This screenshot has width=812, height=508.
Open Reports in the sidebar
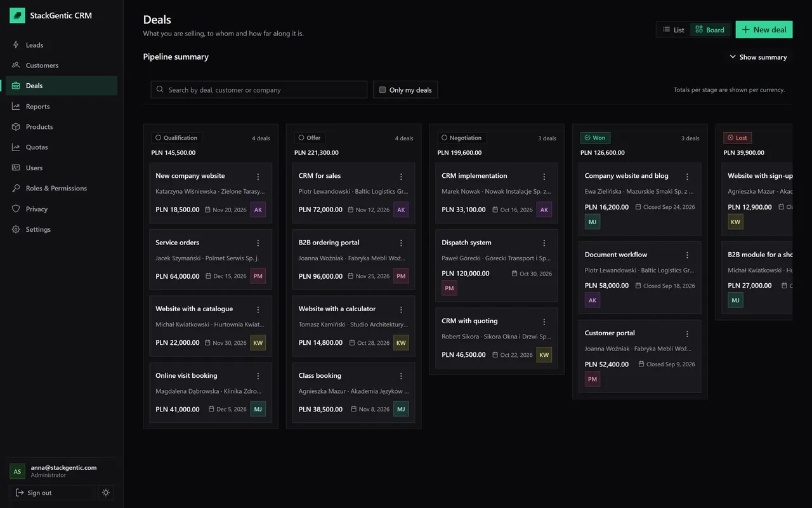pyautogui.click(x=62, y=107)
